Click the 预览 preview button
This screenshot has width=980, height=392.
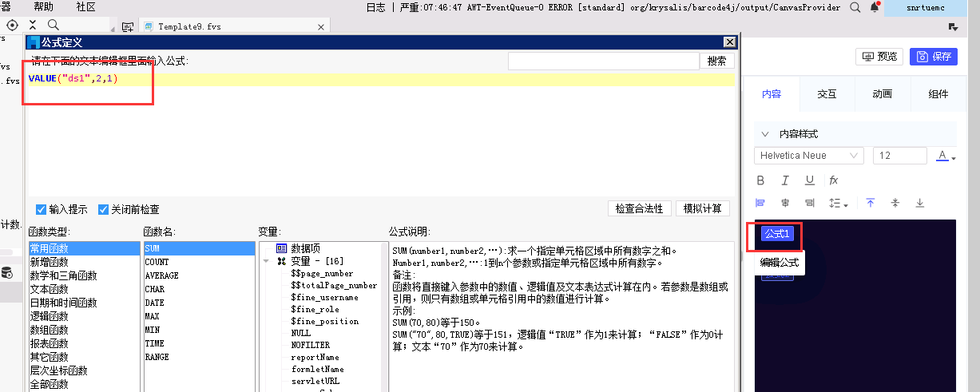click(879, 57)
